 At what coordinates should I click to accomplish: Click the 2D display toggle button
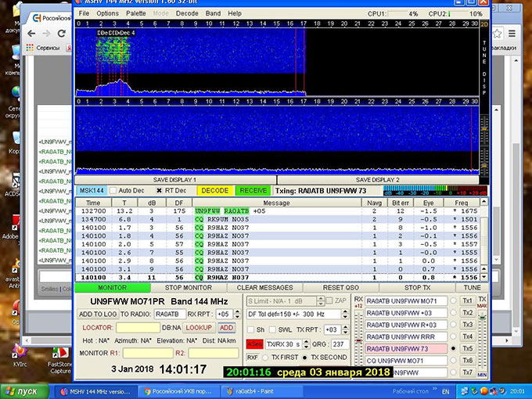click(x=484, y=24)
